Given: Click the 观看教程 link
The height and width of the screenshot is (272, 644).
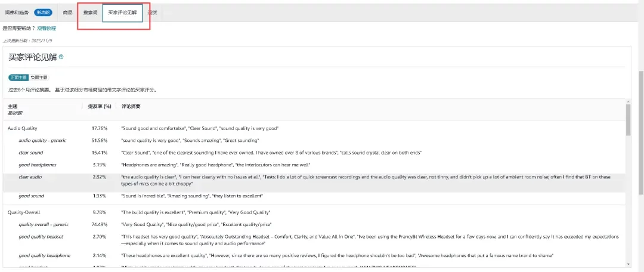Looking at the screenshot, I should coord(47,28).
